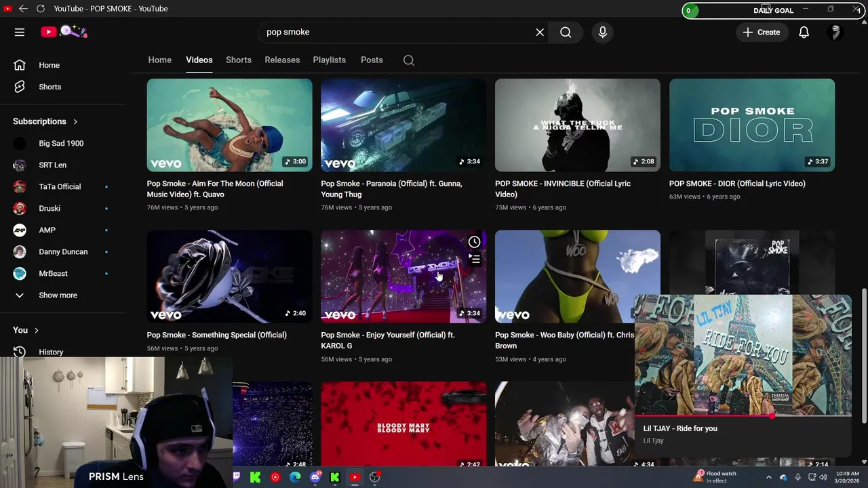Open Danny Duncan subscription
The width and height of the screenshot is (868, 488).
(x=62, y=251)
